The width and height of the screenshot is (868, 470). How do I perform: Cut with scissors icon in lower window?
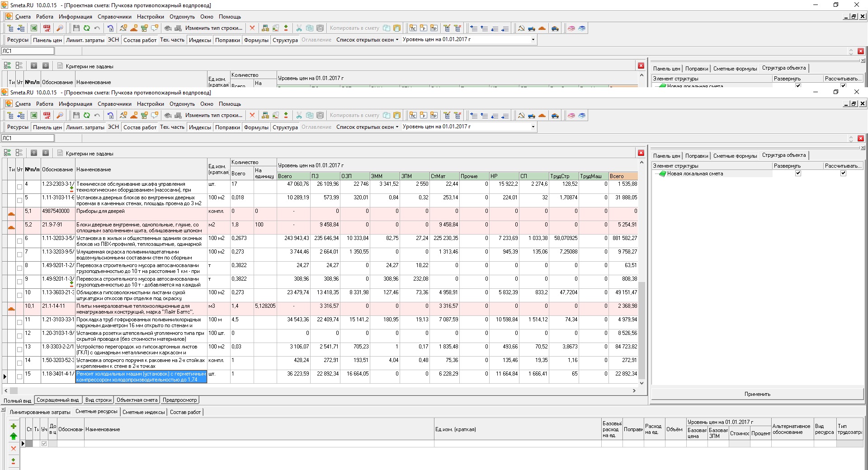coord(299,116)
